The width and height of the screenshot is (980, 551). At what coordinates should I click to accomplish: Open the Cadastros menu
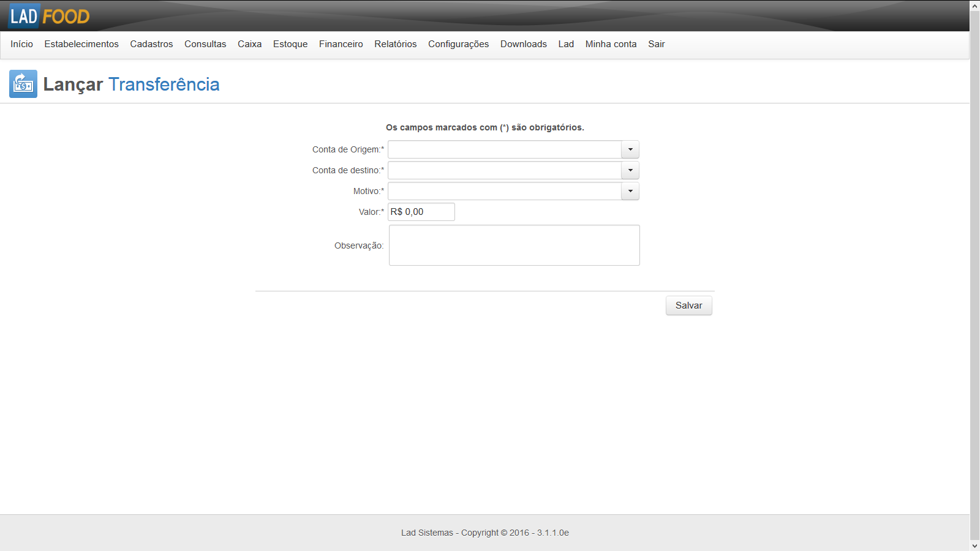coord(151,44)
